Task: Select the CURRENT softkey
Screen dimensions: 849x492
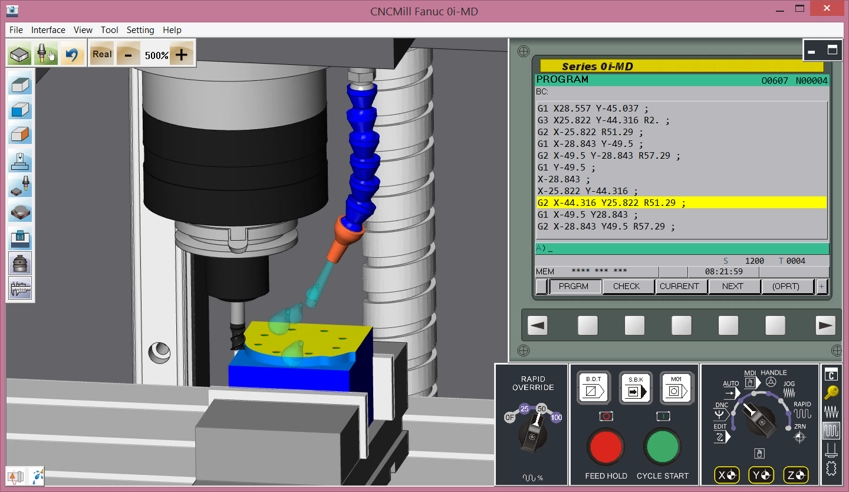Action: pyautogui.click(x=680, y=286)
